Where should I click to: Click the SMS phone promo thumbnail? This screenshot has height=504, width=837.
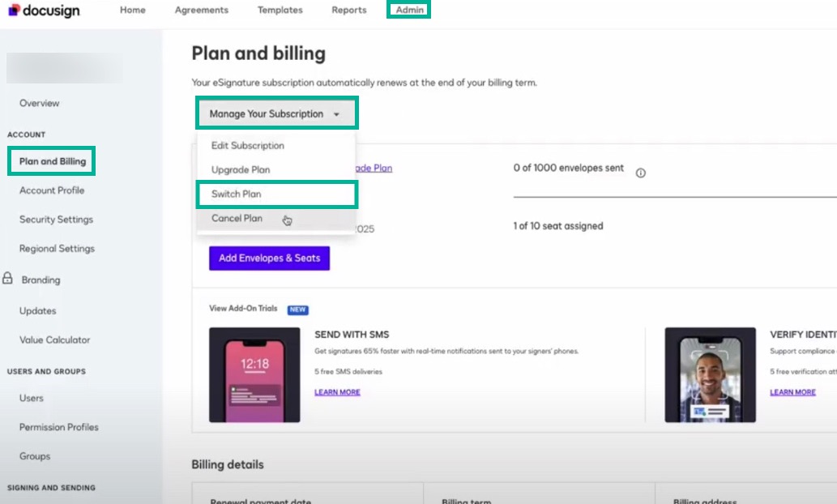click(x=254, y=374)
